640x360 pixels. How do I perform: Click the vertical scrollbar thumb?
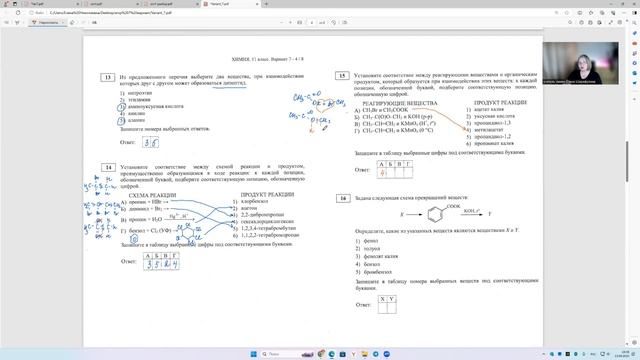click(x=627, y=161)
